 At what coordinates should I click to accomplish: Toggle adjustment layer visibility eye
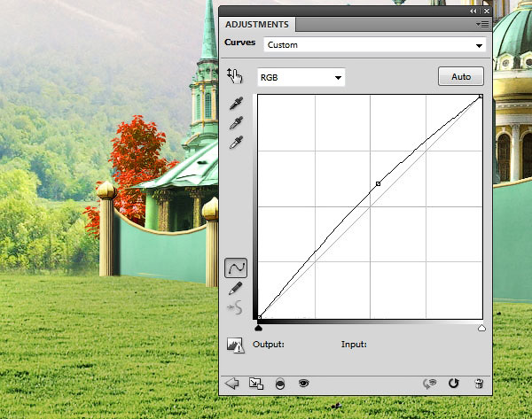pyautogui.click(x=303, y=383)
